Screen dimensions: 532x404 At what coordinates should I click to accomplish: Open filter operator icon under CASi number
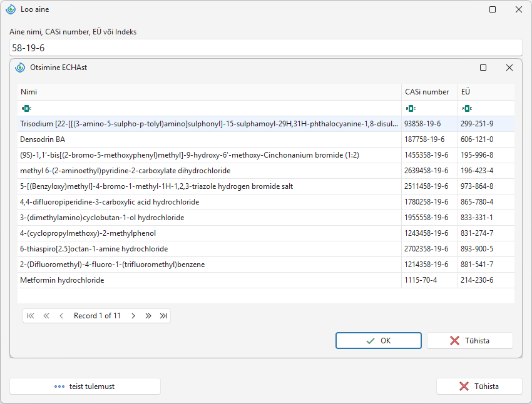tap(411, 108)
